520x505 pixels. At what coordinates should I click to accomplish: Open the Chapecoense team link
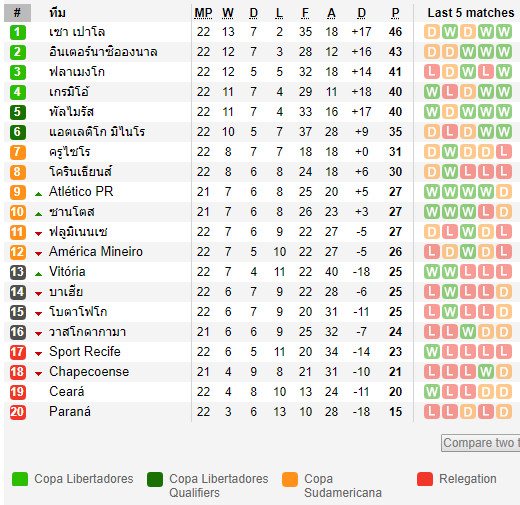pyautogui.click(x=89, y=371)
